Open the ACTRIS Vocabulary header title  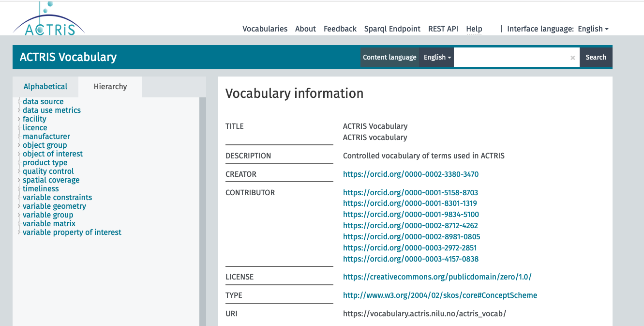click(x=68, y=57)
